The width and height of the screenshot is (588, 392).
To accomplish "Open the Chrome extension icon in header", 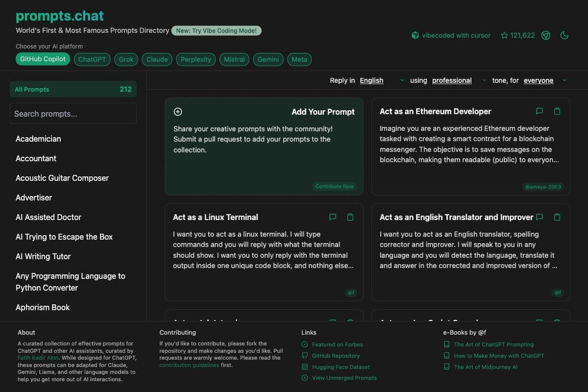I will 546,35.
